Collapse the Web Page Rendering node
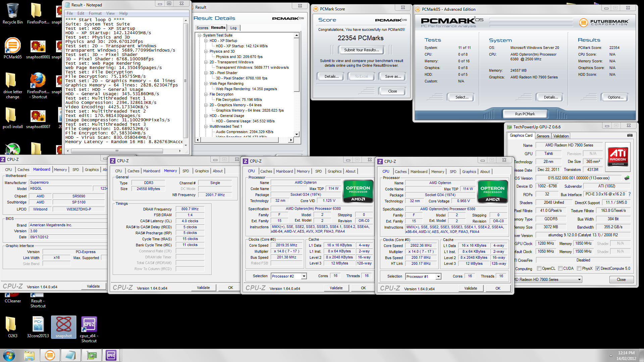Screen dimensions: 644x362 206,83
